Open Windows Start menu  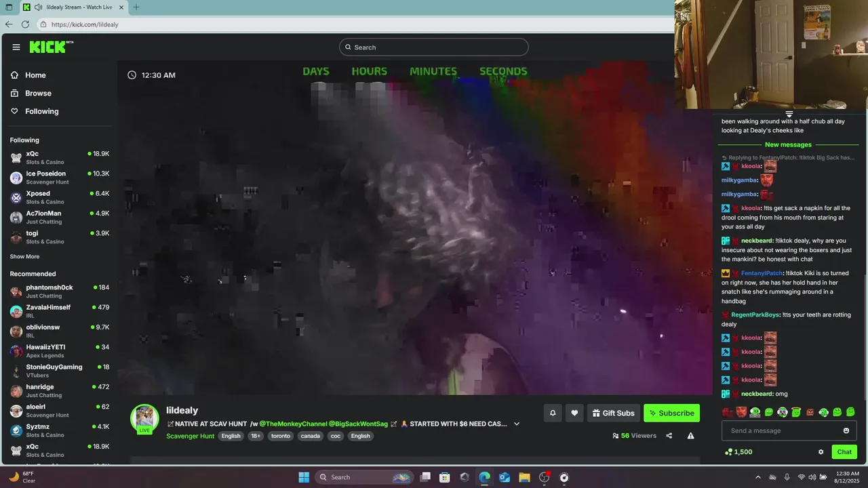304,477
